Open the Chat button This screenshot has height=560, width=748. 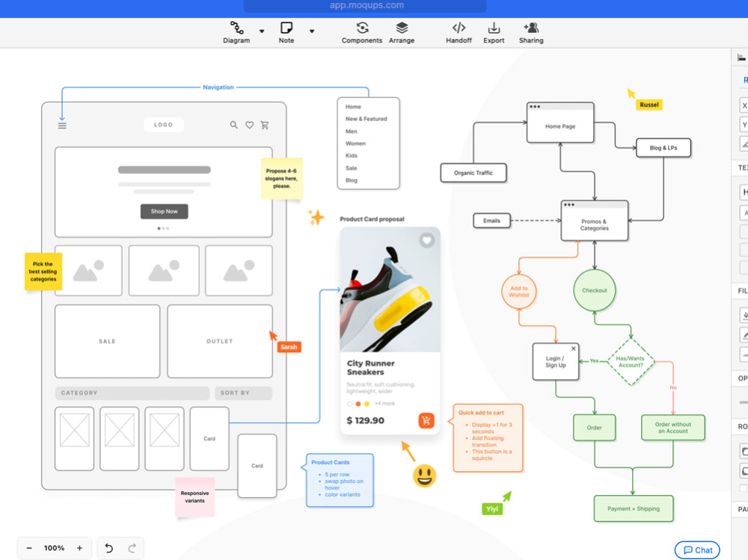click(x=697, y=550)
